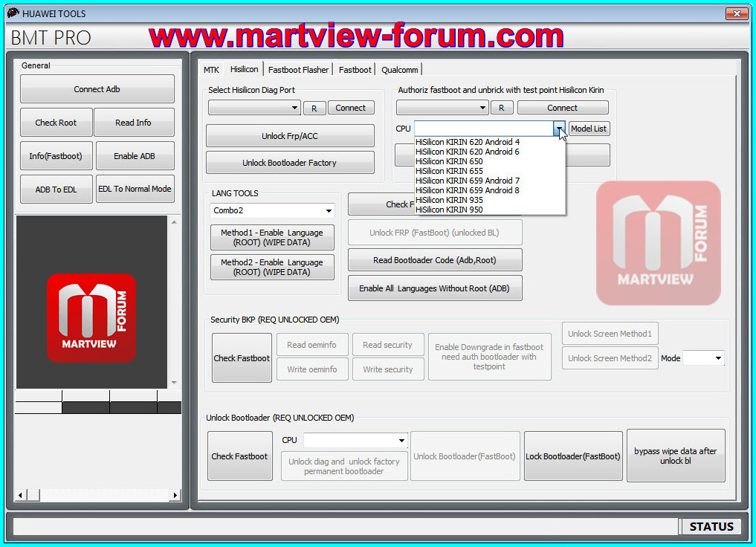
Task: Click Unlock Bootloader(FastBoot) button
Action: point(465,456)
